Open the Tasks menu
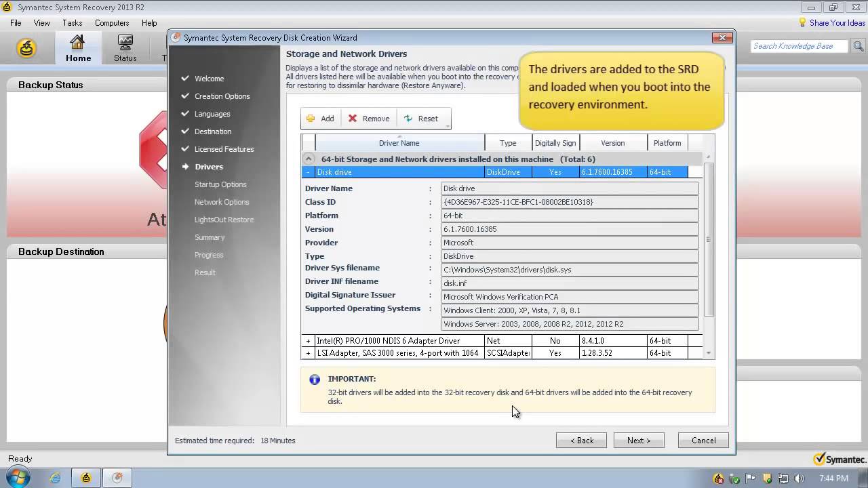This screenshot has width=868, height=488. click(72, 22)
